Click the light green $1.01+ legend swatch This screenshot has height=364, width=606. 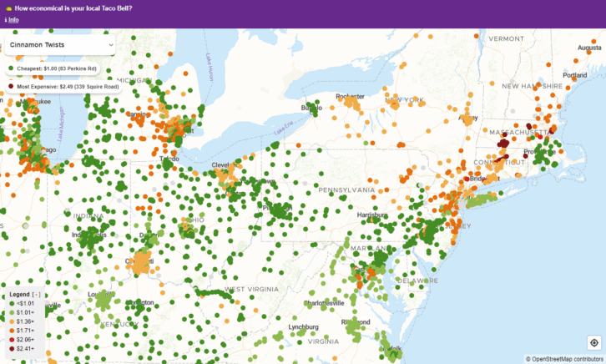[x=12, y=312]
